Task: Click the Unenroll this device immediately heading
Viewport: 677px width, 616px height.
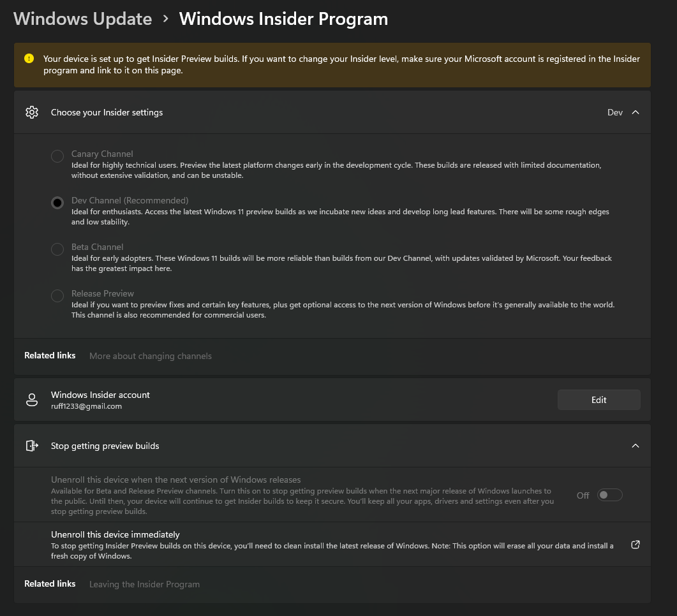Action: click(115, 534)
